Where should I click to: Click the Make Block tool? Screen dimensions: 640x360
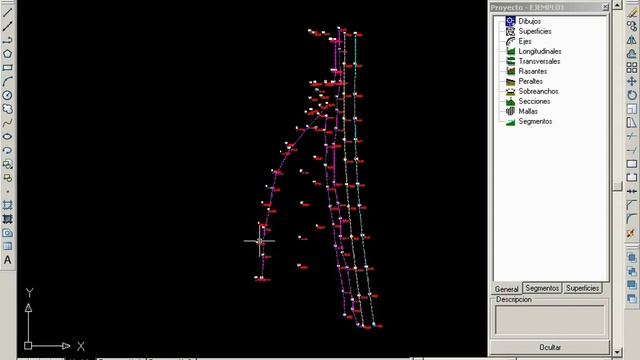[x=7, y=178]
